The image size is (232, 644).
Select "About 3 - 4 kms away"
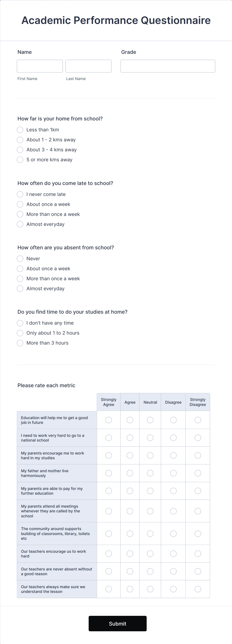20,150
